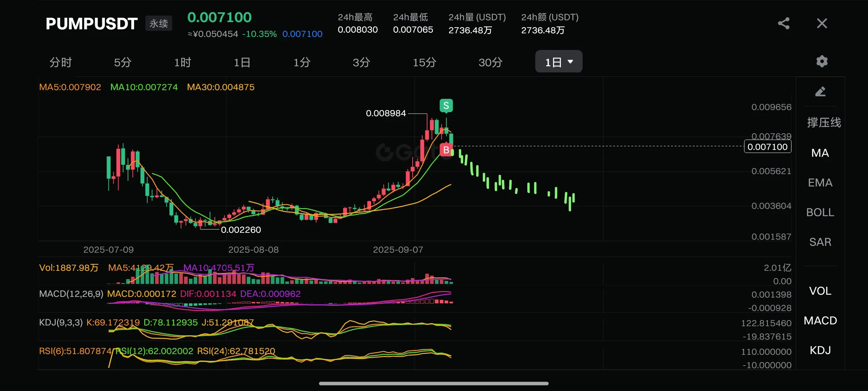
Task: Tap the DEA:0.000962 value
Action: point(270,294)
